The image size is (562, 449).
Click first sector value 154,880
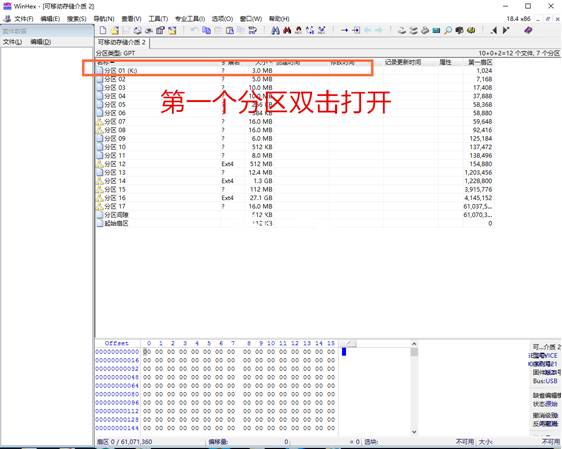click(x=482, y=164)
